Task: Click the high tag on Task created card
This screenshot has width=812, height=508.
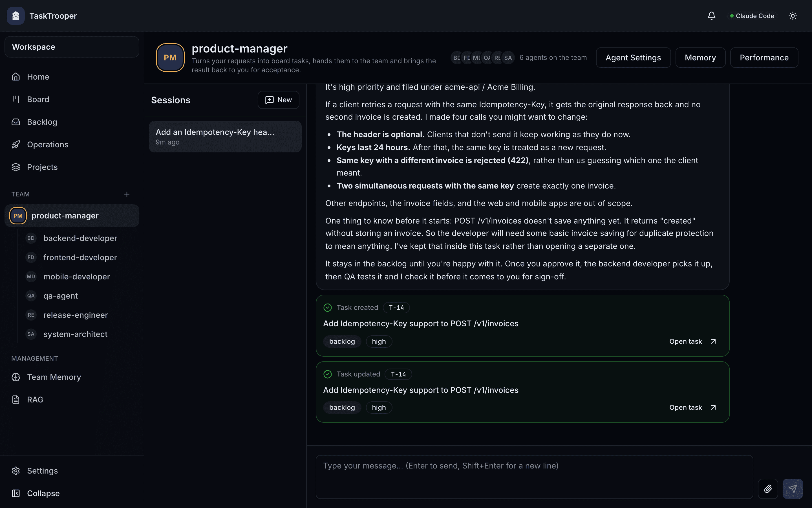Action: 379,341
